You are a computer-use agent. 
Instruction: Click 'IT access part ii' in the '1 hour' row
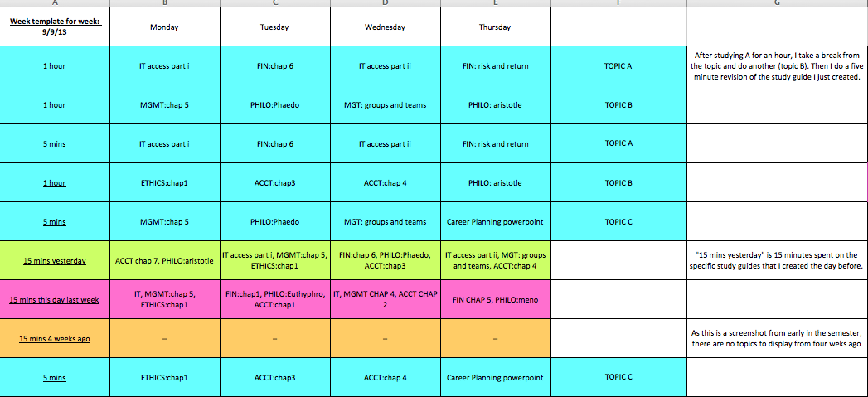[385, 65]
